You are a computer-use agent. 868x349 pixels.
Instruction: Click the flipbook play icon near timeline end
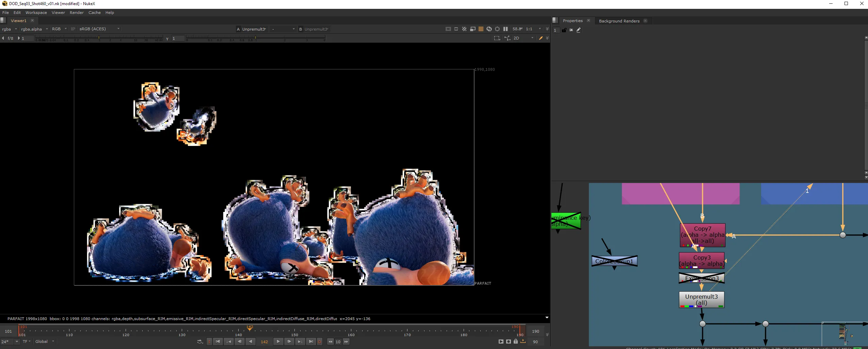tap(501, 342)
